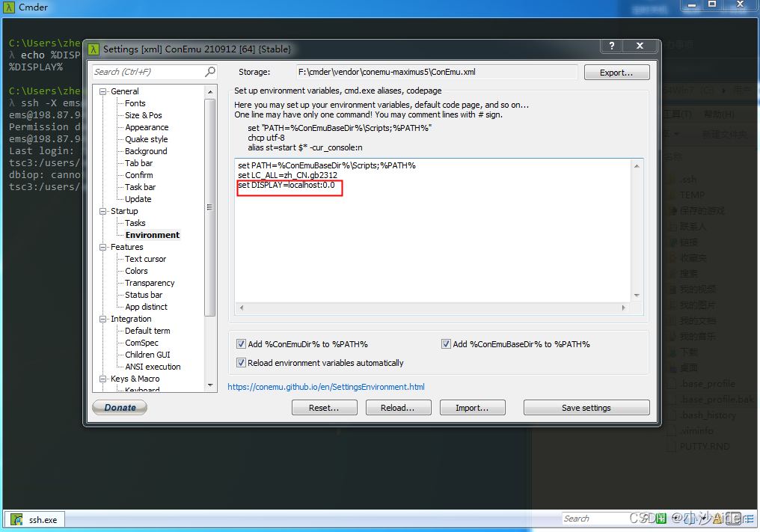Click editor horizontal scrollbar left arrow

[x=242, y=308]
